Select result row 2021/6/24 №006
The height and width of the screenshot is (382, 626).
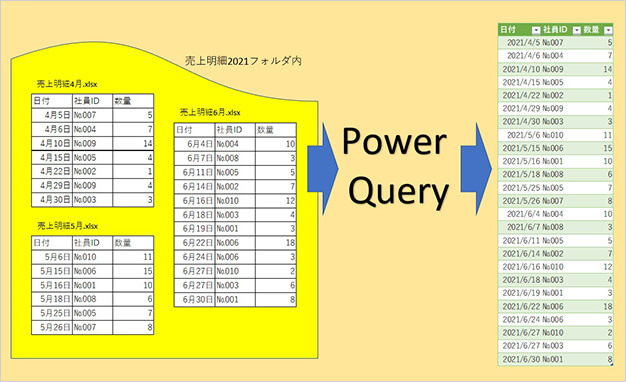[x=555, y=320]
